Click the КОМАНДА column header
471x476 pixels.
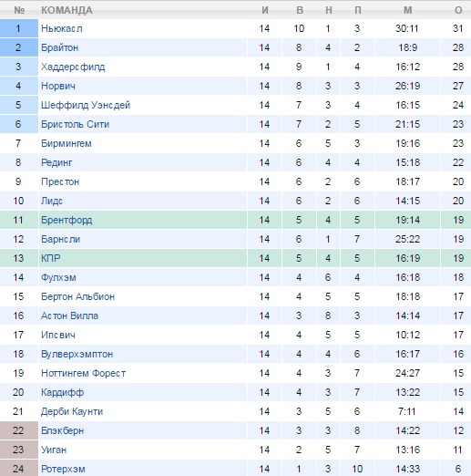pyautogui.click(x=67, y=10)
